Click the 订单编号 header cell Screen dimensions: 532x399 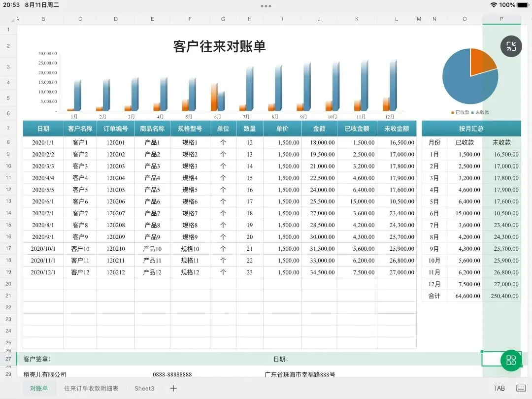116,129
